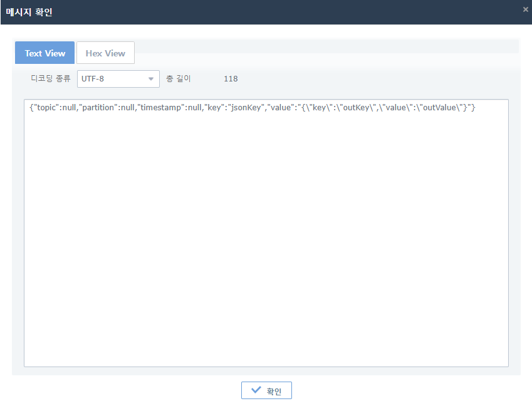The image size is (532, 406).
Task: Close the 메시지 확인 dialog with X
Action: coord(525,9)
